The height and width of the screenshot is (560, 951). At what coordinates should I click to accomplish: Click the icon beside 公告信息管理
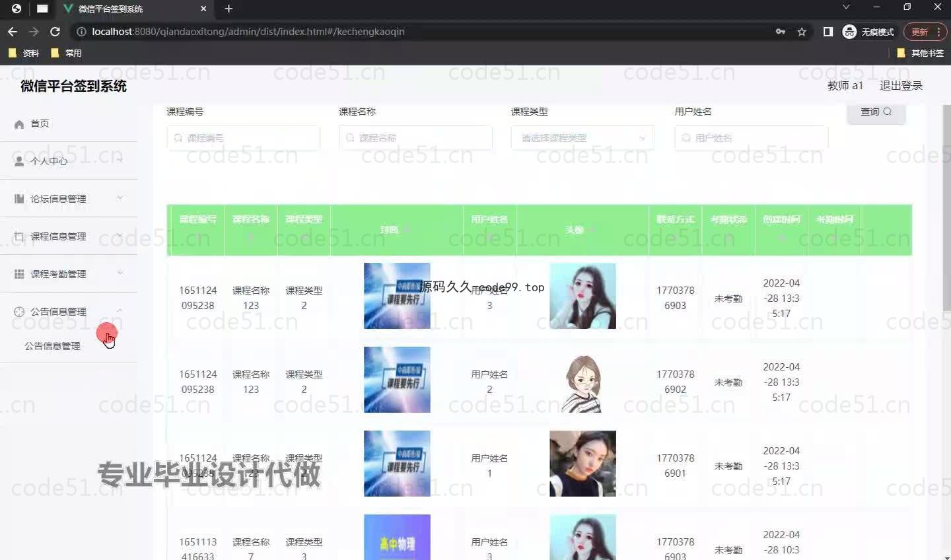[x=19, y=312]
